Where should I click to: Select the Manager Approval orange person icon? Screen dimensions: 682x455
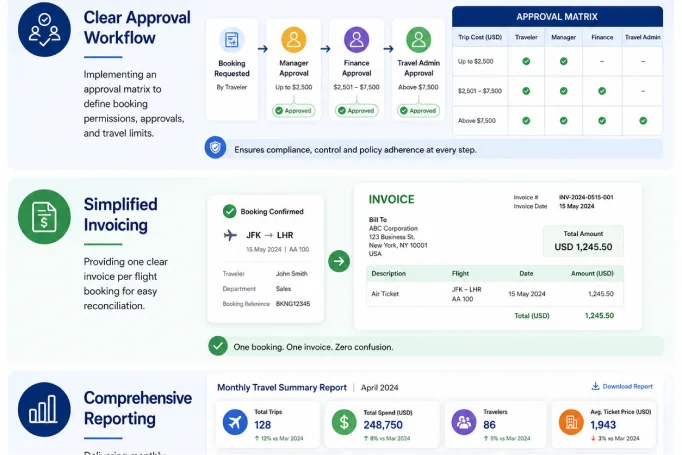pyautogui.click(x=294, y=40)
